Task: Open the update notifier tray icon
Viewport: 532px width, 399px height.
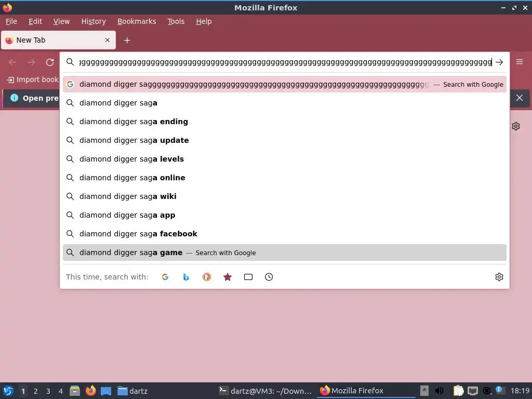Action: [x=500, y=390]
